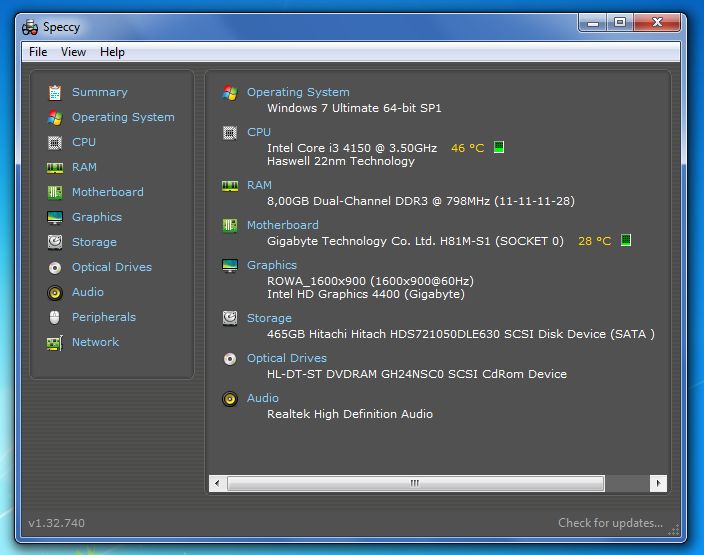This screenshot has height=555, width=704.
Task: Open the Help menu
Action: pos(112,52)
